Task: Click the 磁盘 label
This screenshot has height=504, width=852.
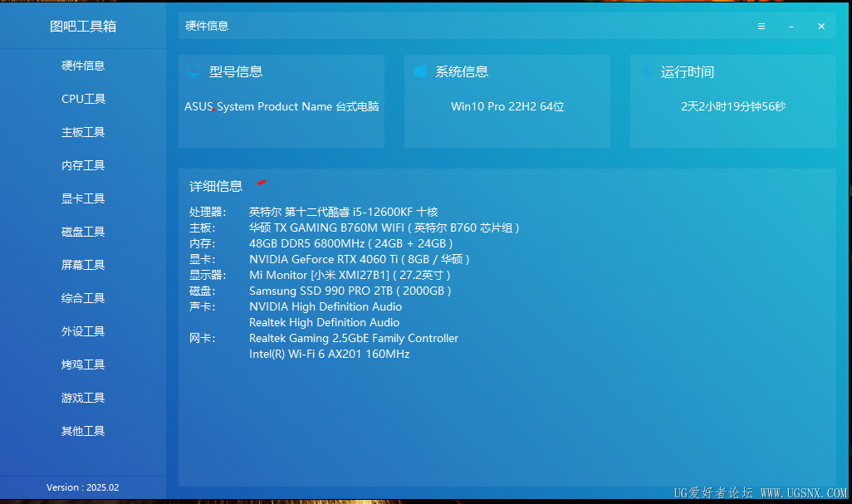Action: (202, 291)
